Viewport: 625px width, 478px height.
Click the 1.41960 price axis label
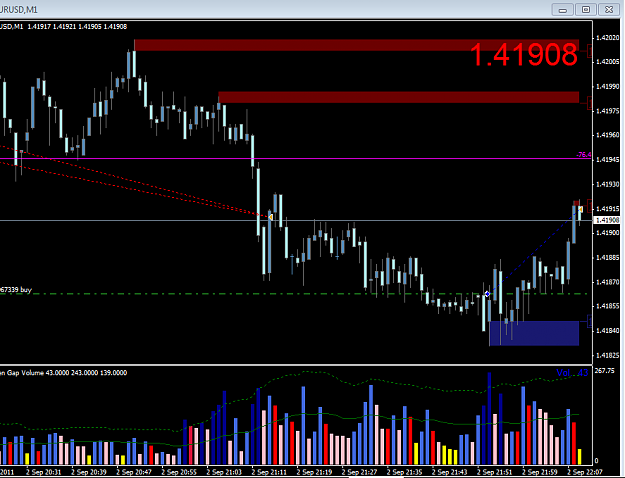pyautogui.click(x=608, y=135)
